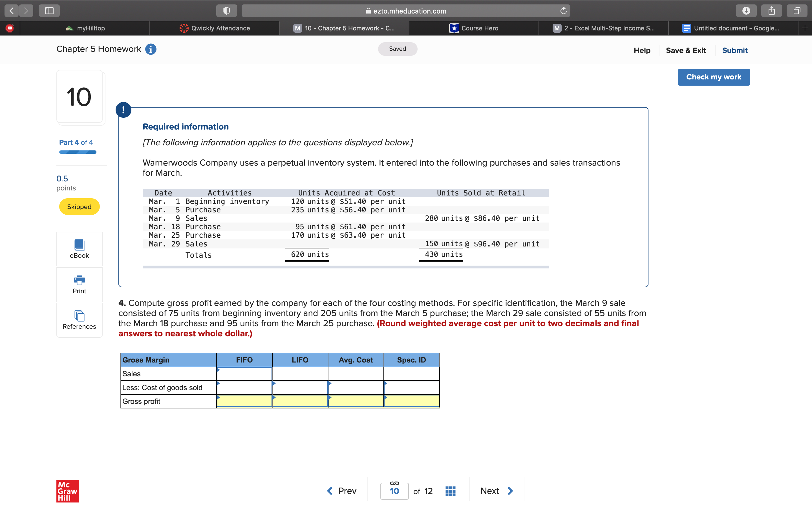812x507 pixels.
Task: Click the Check my work button
Action: click(x=714, y=77)
